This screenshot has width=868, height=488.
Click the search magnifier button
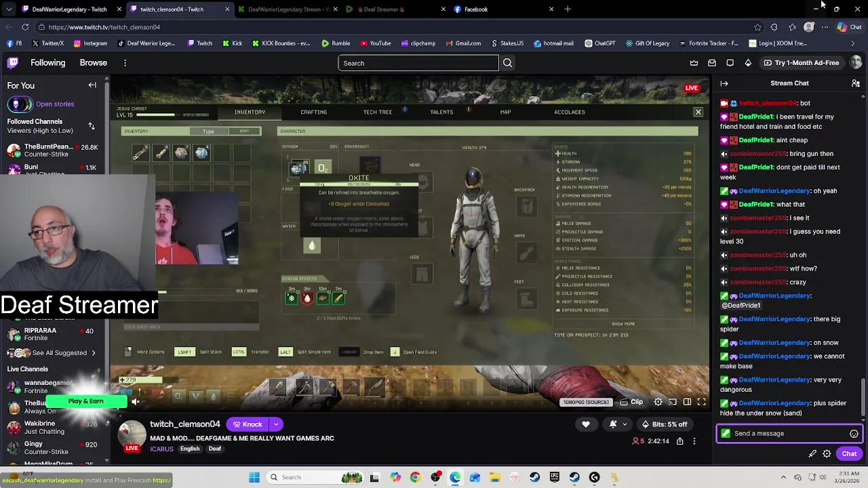click(507, 63)
